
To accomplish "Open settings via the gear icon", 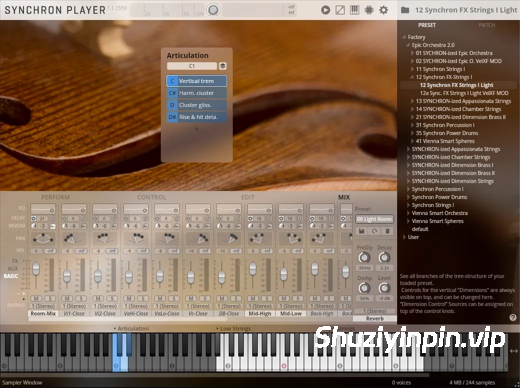I will point(384,10).
